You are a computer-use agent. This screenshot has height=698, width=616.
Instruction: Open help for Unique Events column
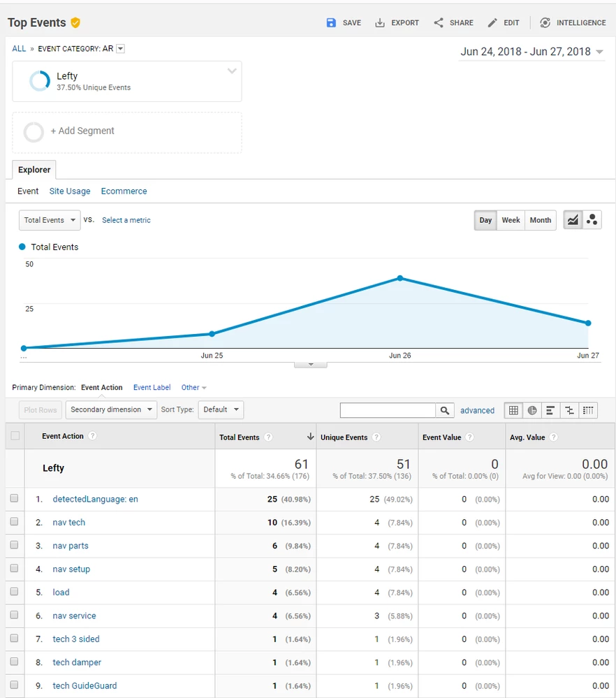click(376, 437)
